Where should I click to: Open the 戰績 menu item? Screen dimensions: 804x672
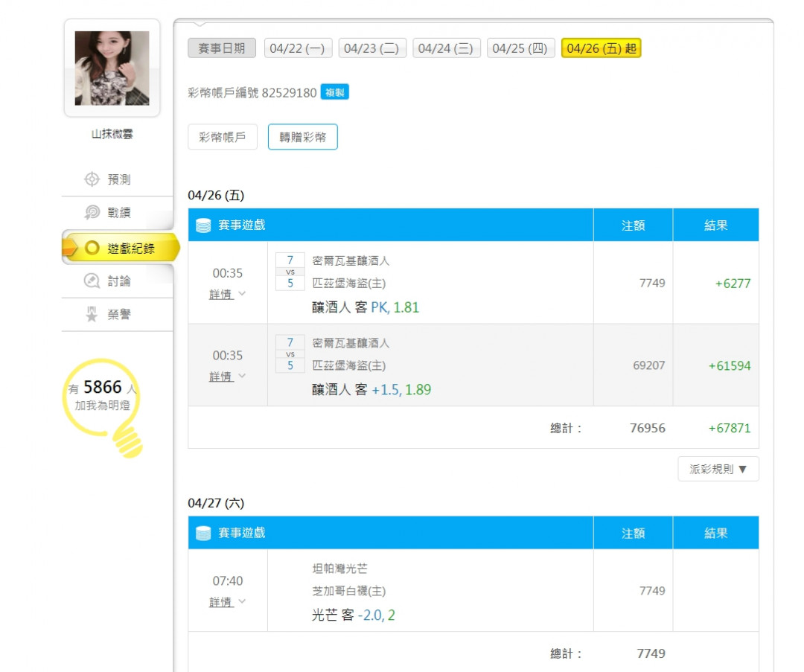pos(118,211)
